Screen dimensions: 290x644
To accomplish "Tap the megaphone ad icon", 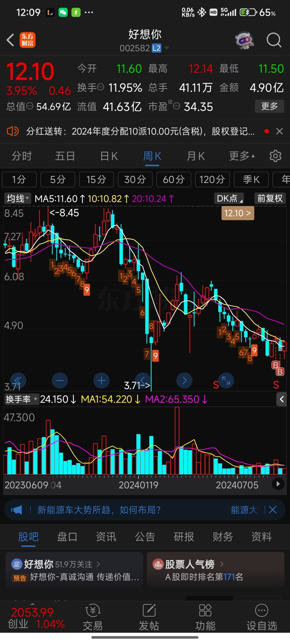I will 17,510.
